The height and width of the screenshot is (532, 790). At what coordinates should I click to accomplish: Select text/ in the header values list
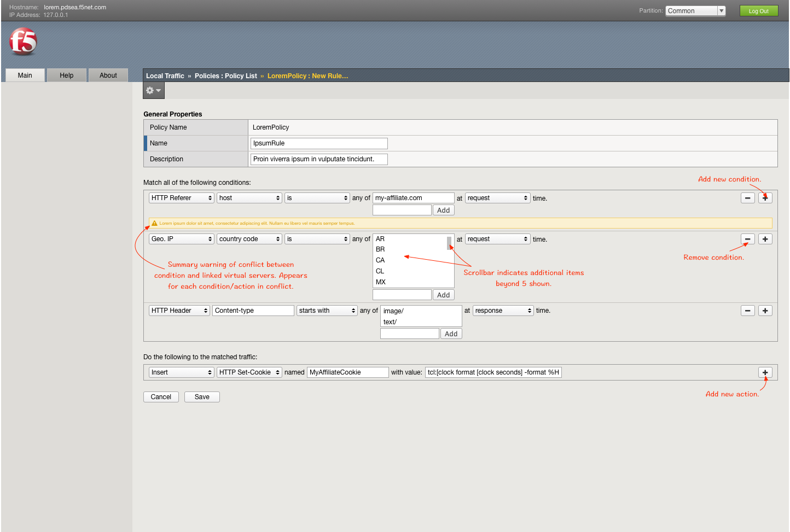coord(390,322)
